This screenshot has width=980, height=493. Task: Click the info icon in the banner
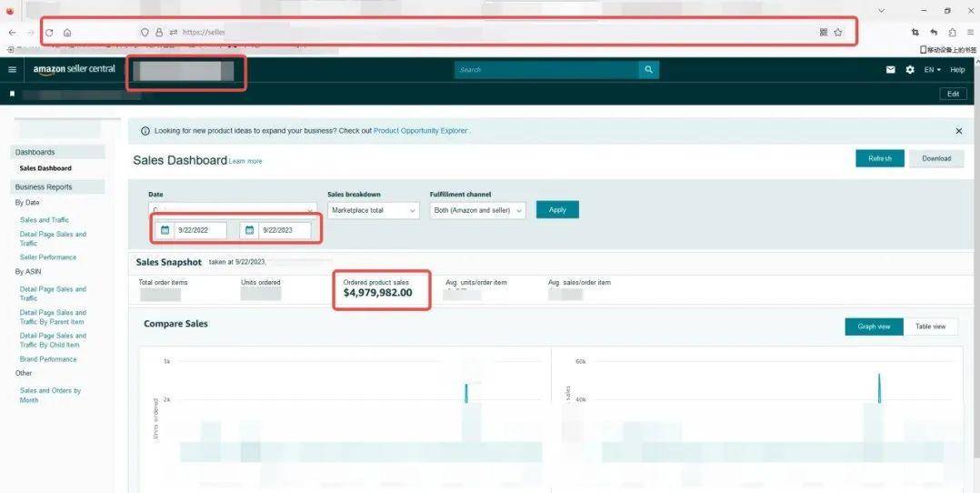pos(145,131)
